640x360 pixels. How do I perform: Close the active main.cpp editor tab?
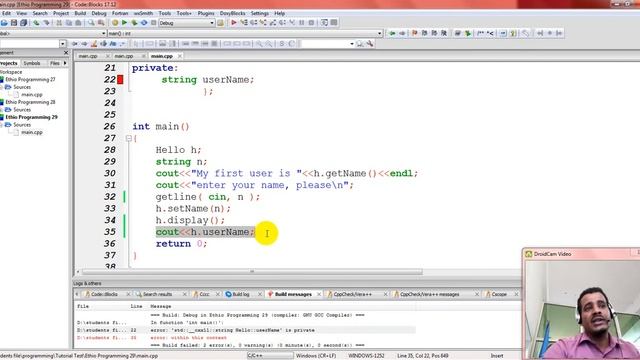click(180, 56)
